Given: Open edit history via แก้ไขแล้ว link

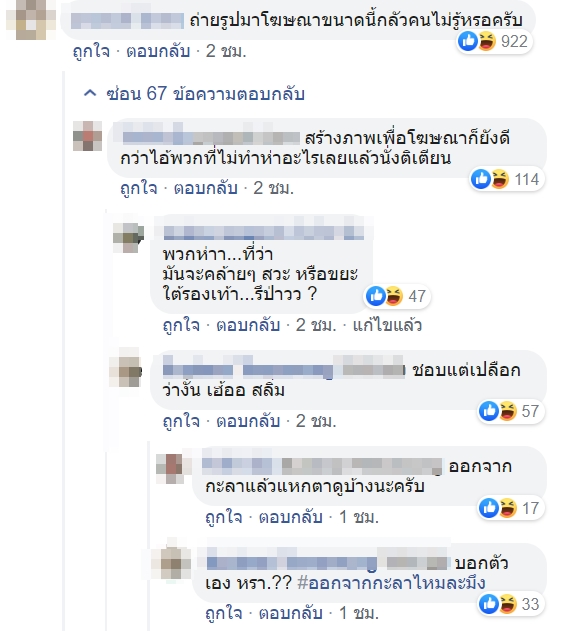Looking at the screenshot, I should (387, 325).
